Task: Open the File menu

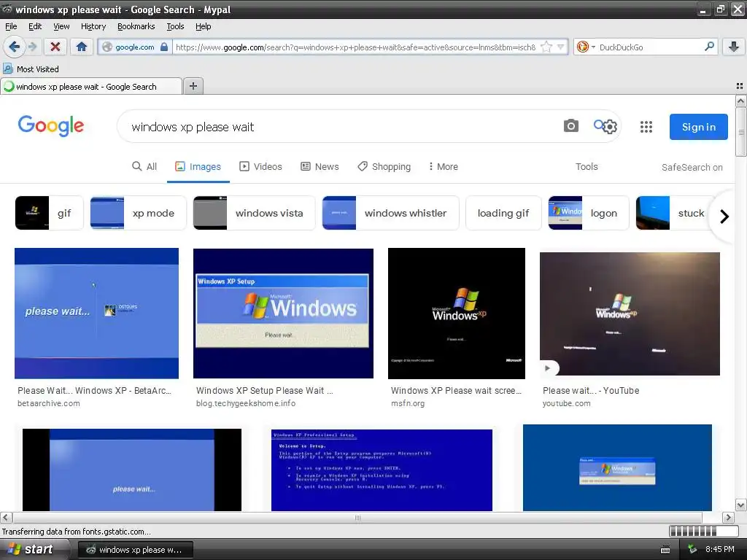Action: [11, 26]
